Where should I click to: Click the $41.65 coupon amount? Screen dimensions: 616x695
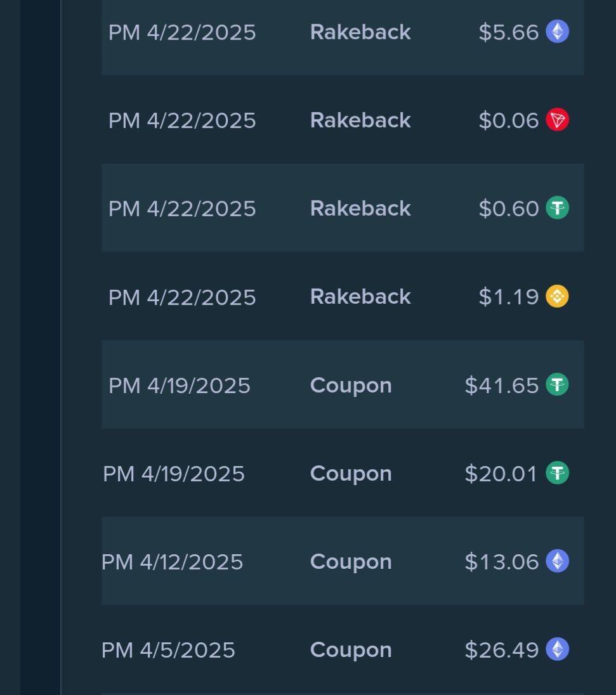click(501, 386)
